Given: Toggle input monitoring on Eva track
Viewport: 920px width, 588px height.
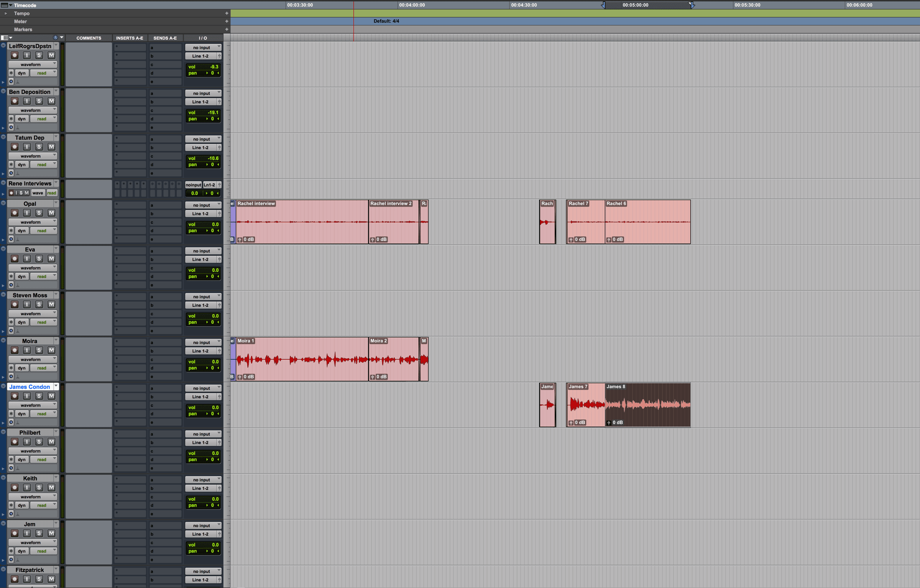Looking at the screenshot, I should [27, 259].
